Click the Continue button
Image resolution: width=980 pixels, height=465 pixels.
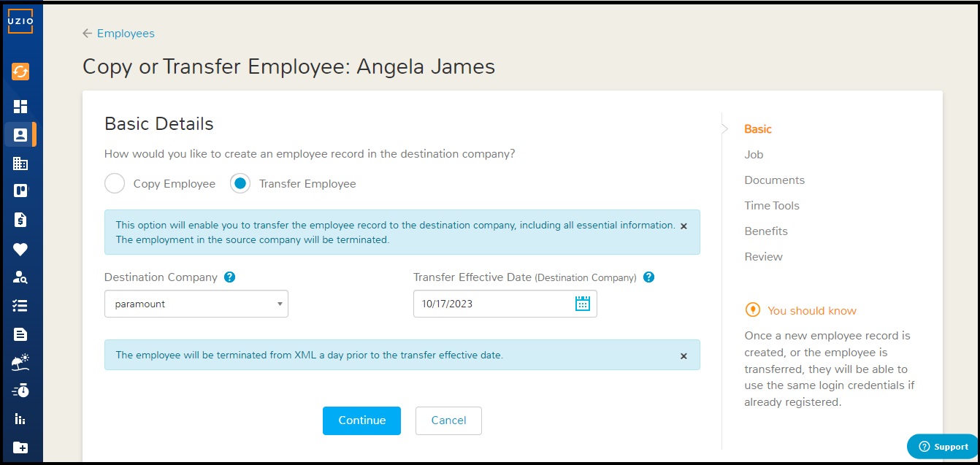(361, 420)
